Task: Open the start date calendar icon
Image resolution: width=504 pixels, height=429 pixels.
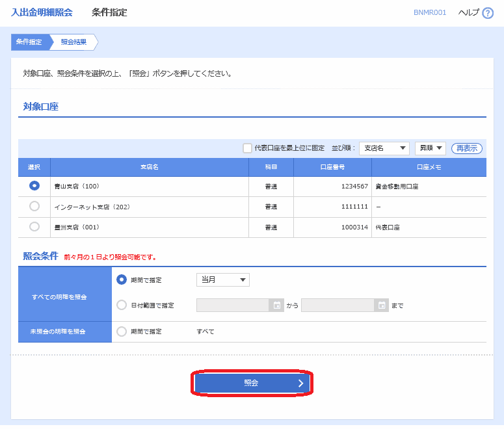Action: click(277, 305)
